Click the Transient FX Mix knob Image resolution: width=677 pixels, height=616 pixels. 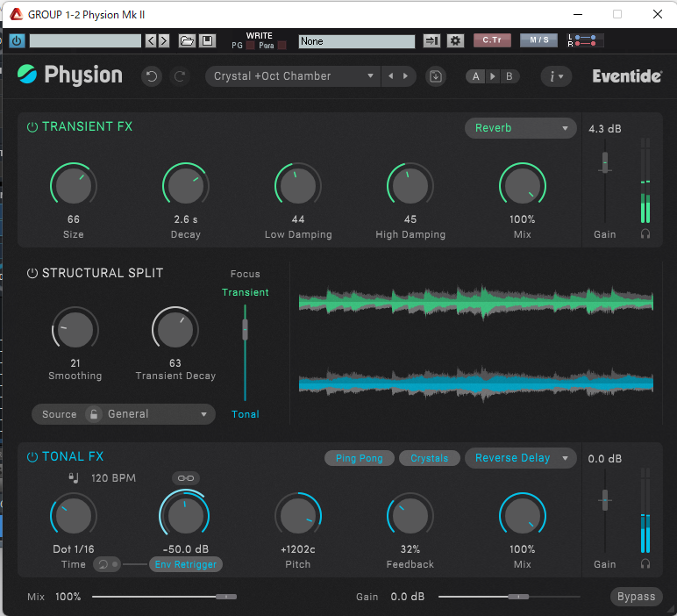(x=523, y=185)
